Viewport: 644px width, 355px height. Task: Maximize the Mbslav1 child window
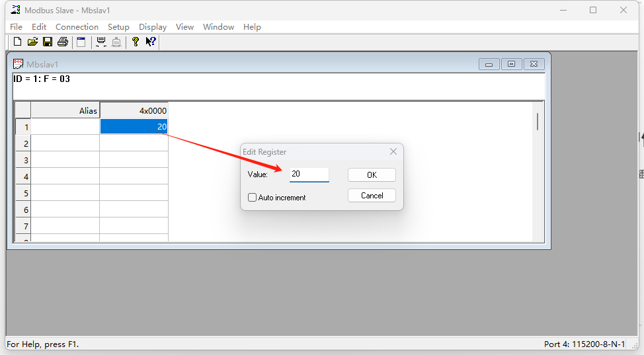(x=511, y=64)
